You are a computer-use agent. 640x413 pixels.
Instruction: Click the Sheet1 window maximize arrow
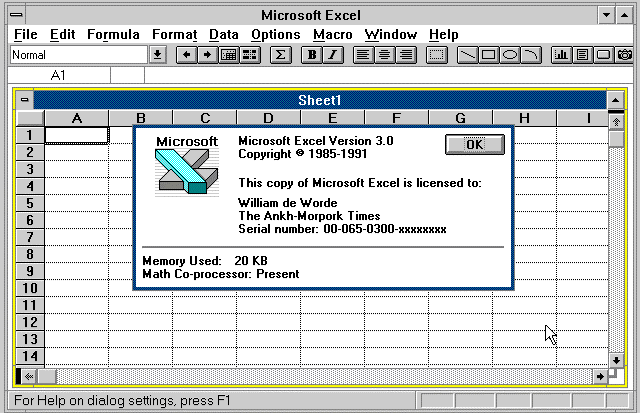(616, 100)
